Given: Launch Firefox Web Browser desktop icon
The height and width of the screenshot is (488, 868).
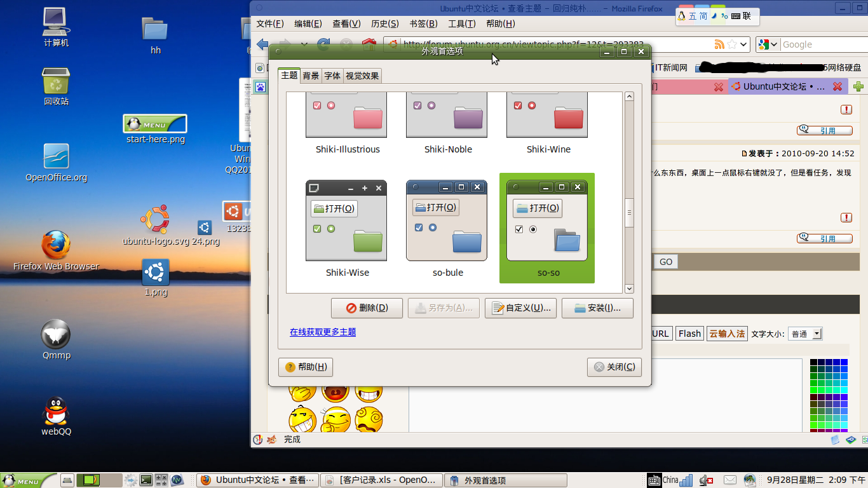Looking at the screenshot, I should pos(56,250).
